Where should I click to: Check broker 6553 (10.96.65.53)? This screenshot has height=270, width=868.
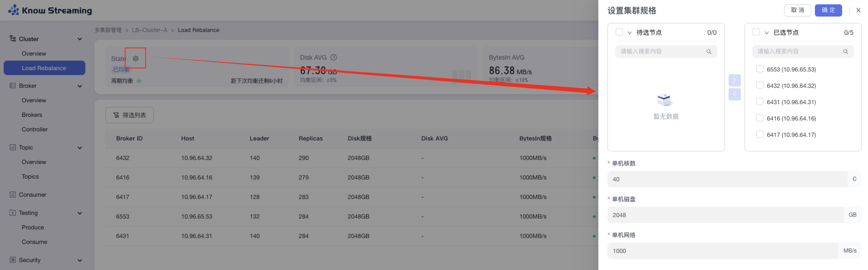pyautogui.click(x=759, y=69)
